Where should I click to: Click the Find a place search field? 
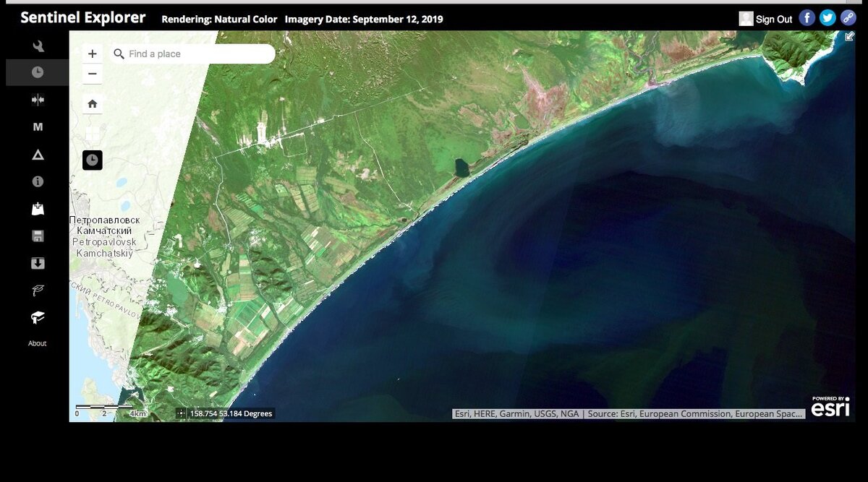[192, 53]
